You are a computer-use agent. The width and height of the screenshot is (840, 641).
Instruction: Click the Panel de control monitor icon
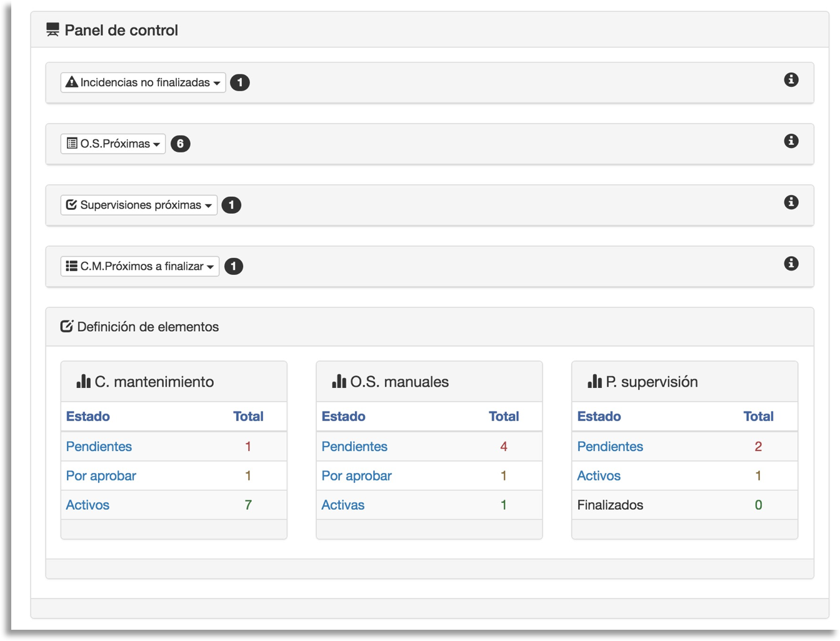(x=52, y=30)
